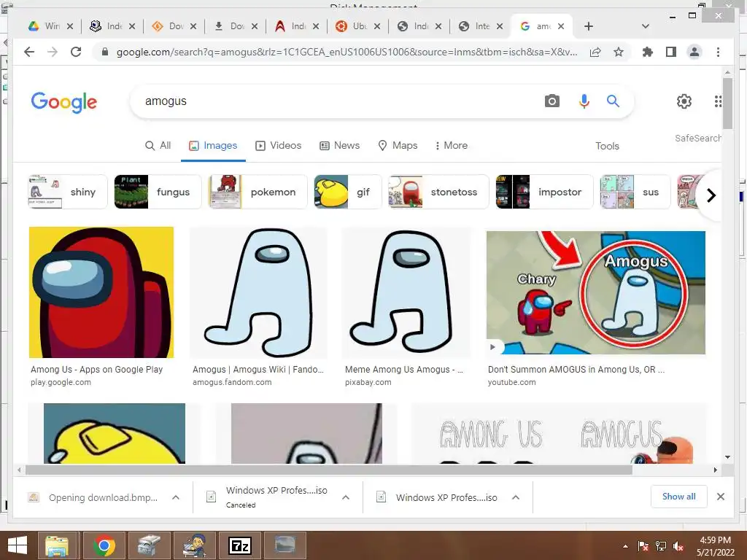Filter by the fungus suggestion chip
Image resolution: width=747 pixels, height=560 pixels.
[x=158, y=192]
